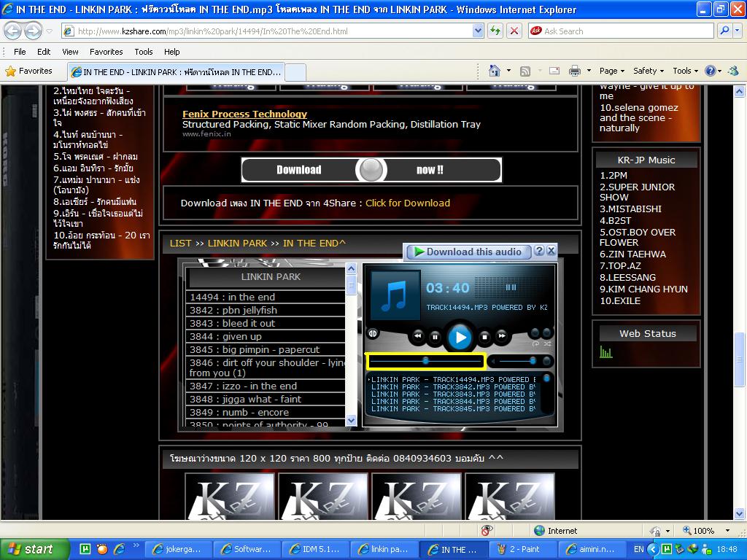Click the Click for Download link

(x=408, y=203)
